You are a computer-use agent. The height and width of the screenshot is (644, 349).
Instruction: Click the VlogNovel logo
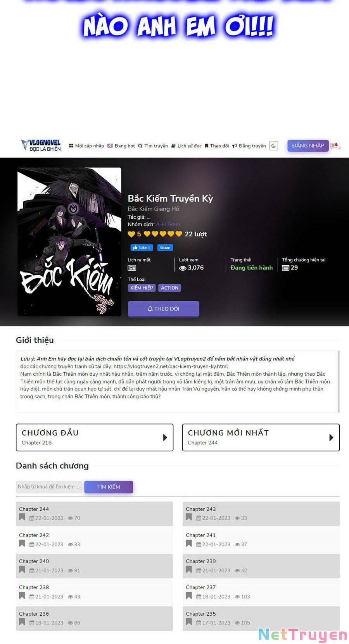(41, 145)
